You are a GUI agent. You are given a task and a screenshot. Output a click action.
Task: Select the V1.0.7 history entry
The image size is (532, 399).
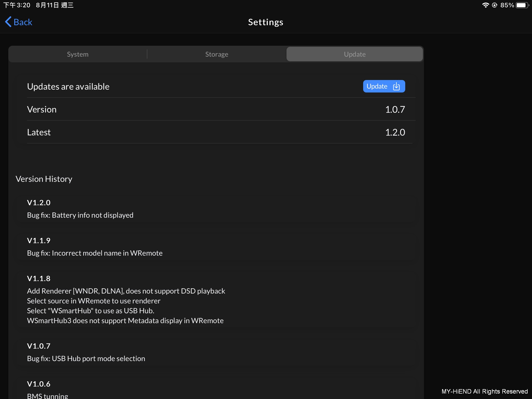coord(39,346)
